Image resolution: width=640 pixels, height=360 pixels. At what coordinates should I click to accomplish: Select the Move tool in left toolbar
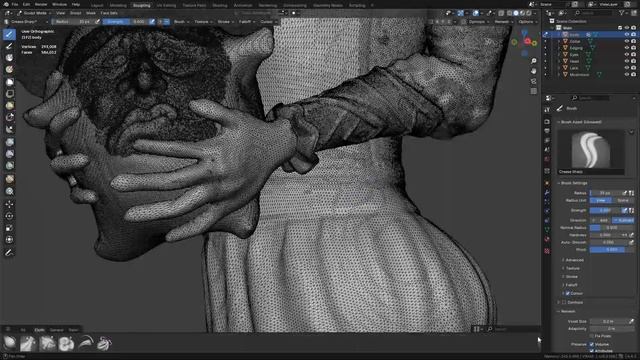pos(9,204)
